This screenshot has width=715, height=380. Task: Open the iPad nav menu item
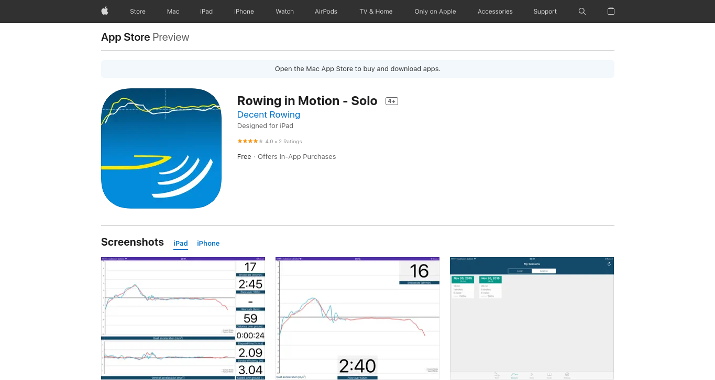tap(206, 11)
